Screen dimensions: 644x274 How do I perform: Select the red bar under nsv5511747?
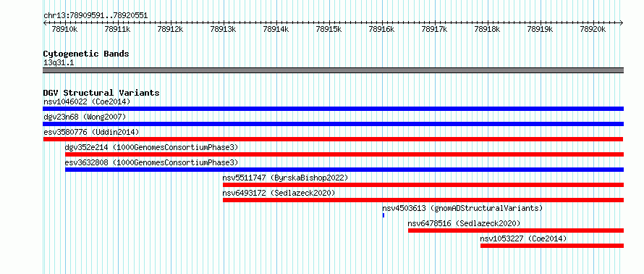(423, 185)
